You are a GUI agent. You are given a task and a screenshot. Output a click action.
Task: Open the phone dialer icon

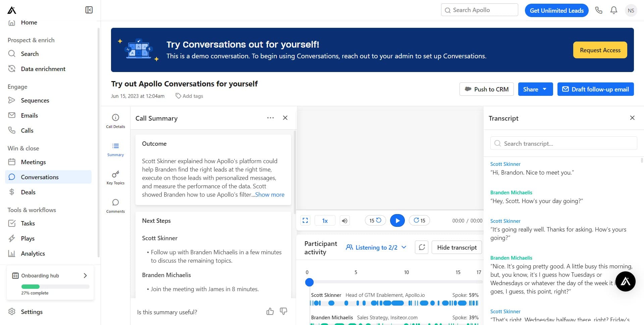pos(599,10)
